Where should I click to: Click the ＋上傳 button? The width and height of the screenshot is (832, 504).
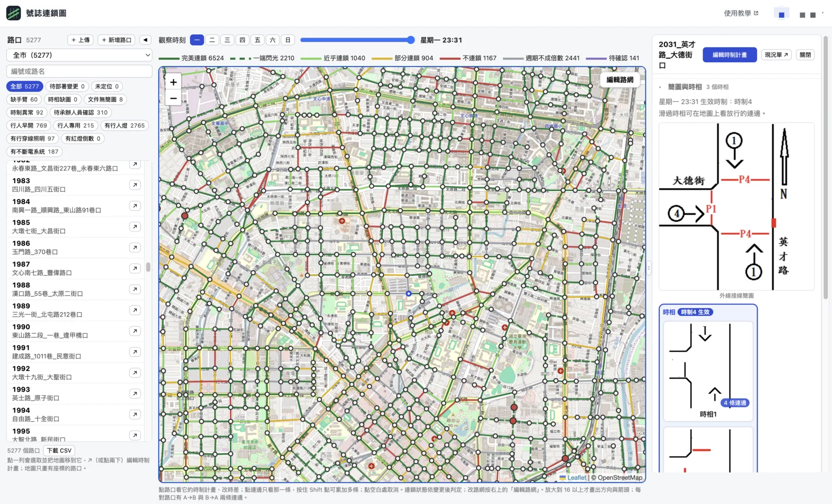pyautogui.click(x=81, y=40)
